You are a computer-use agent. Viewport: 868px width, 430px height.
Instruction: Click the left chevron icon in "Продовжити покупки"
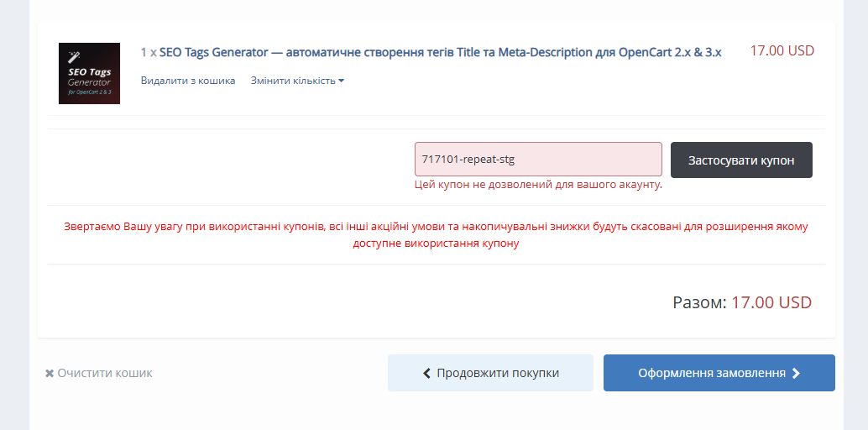point(426,373)
